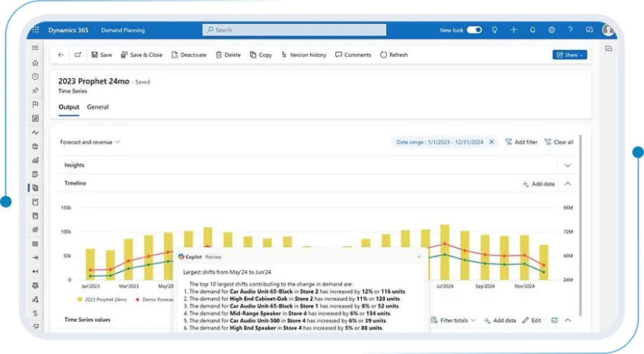Click Add data in Time Series values
The height and width of the screenshot is (354, 644).
click(500, 320)
